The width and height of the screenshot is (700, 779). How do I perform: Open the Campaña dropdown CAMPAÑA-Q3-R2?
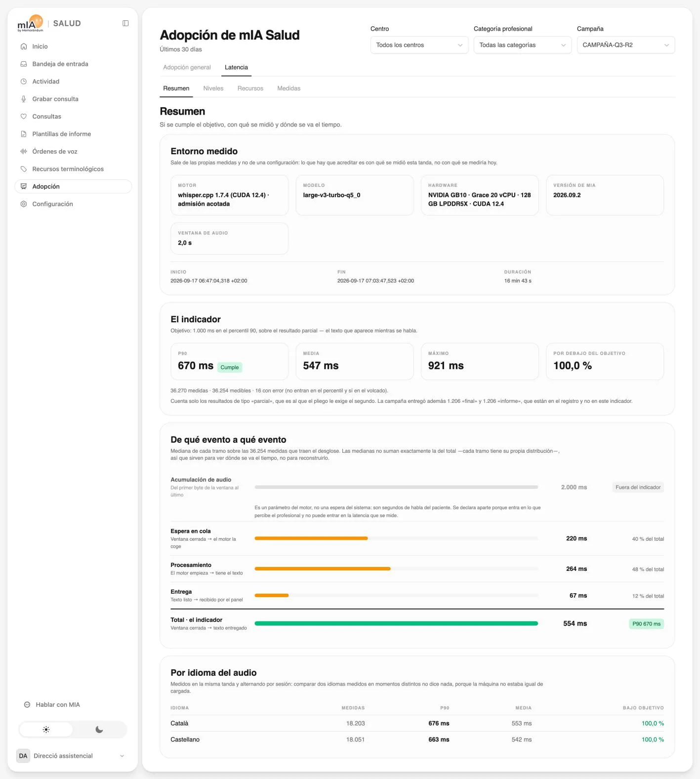click(626, 45)
